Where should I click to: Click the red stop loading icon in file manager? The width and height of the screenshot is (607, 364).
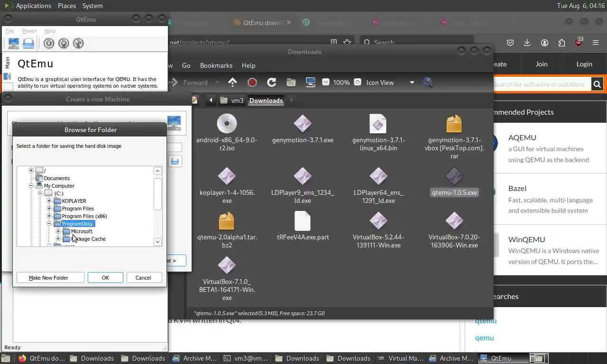click(x=252, y=82)
